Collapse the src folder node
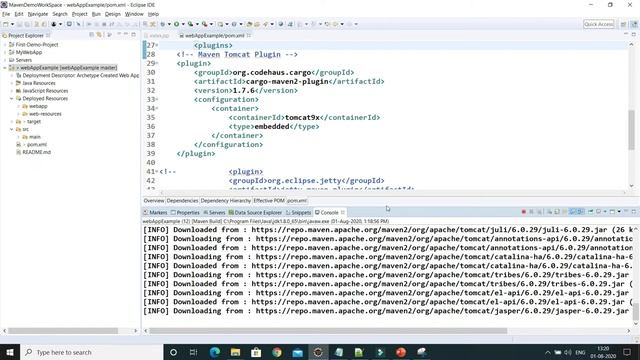640x360 pixels. (11, 129)
